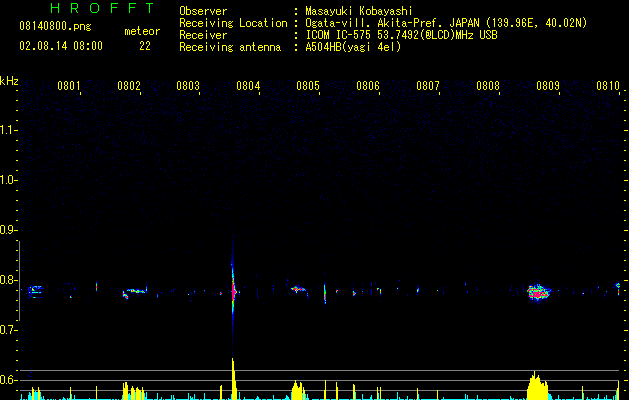Click the 0803 time marker
629x400 pixels.
(188, 86)
